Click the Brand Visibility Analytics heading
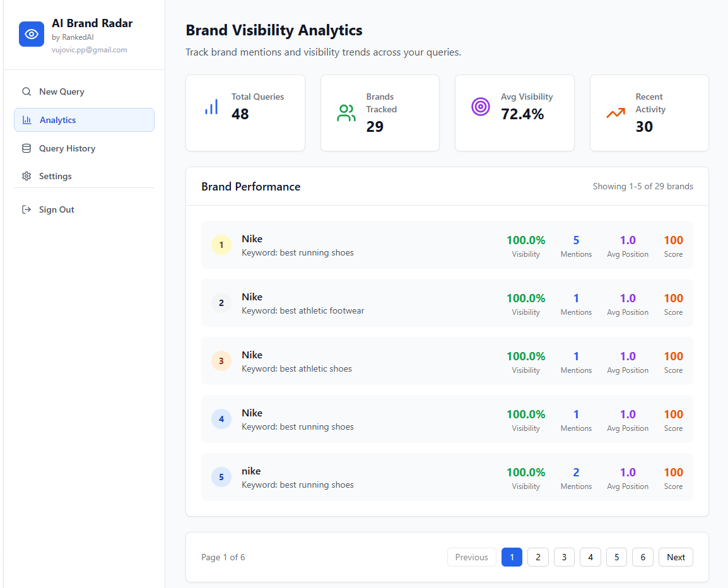This screenshot has height=588, width=728. 274,30
